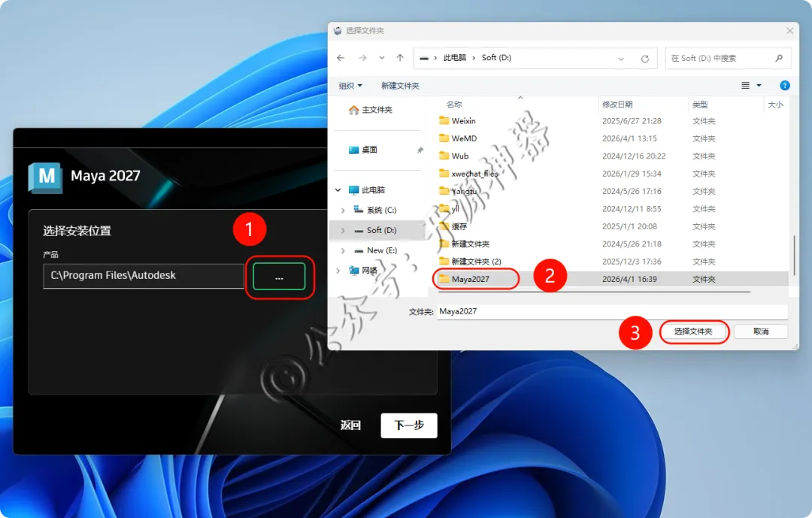The image size is (812, 518).
Task: Click the horizontal scrollbar under the file list
Action: 594,292
